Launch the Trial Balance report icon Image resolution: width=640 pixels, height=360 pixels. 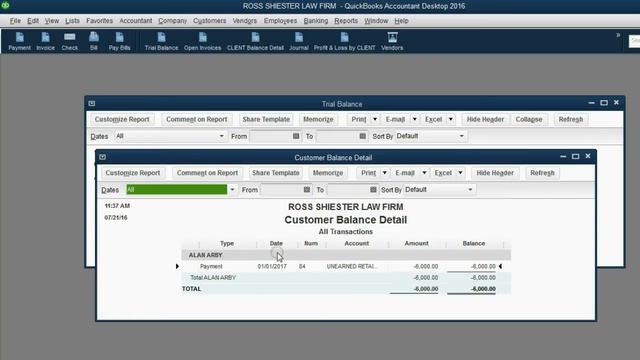[161, 41]
